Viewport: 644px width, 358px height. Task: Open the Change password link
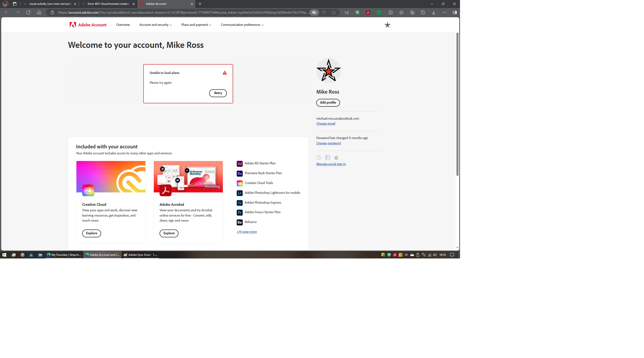coord(328,143)
